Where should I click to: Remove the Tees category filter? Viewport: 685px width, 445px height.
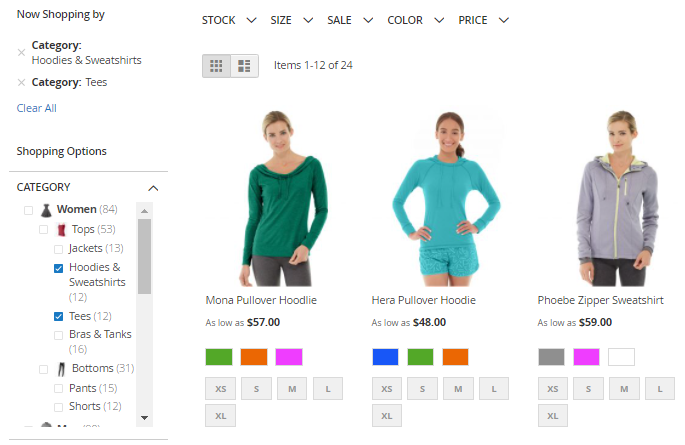[x=21, y=82]
